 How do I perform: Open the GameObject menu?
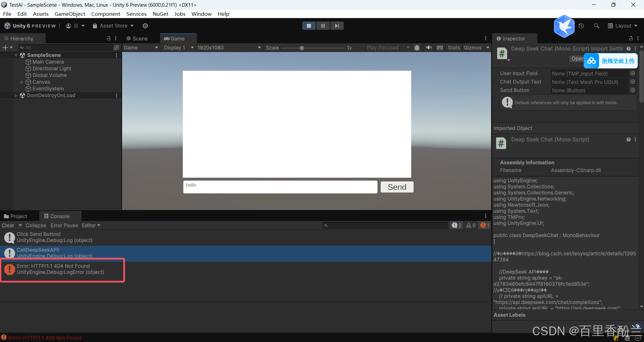point(70,14)
